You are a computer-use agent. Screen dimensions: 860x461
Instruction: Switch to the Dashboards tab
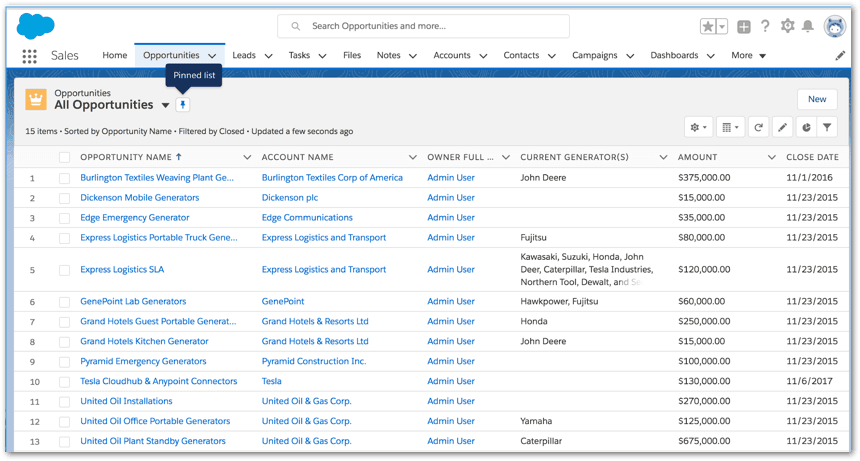674,56
